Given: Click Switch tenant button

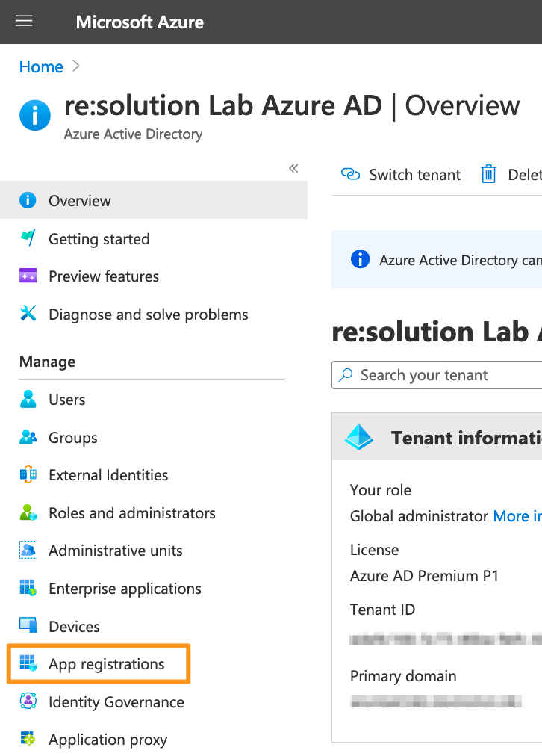Looking at the screenshot, I should 401,174.
